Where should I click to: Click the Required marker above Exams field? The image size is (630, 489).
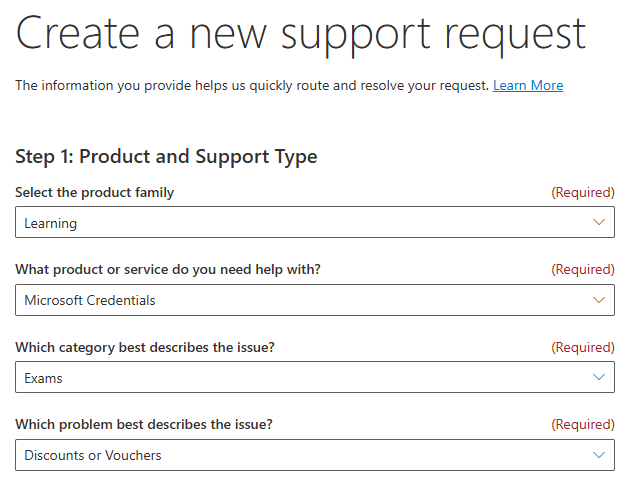pos(583,347)
